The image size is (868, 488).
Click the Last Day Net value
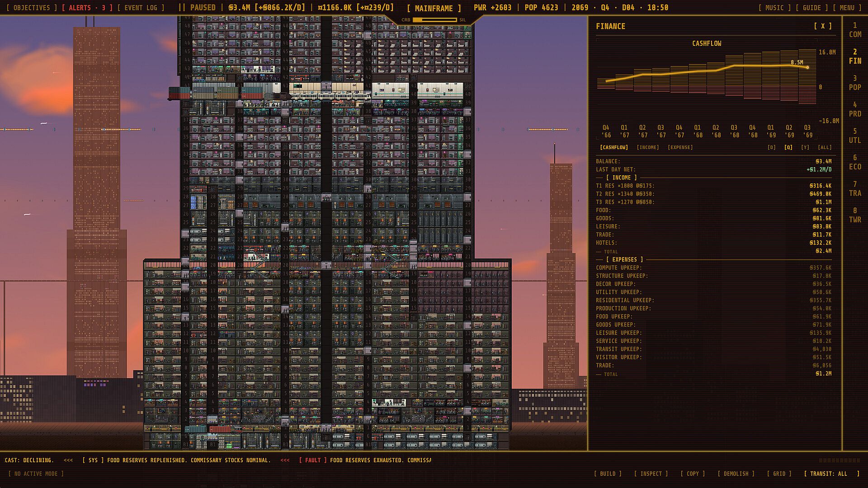pos(819,169)
